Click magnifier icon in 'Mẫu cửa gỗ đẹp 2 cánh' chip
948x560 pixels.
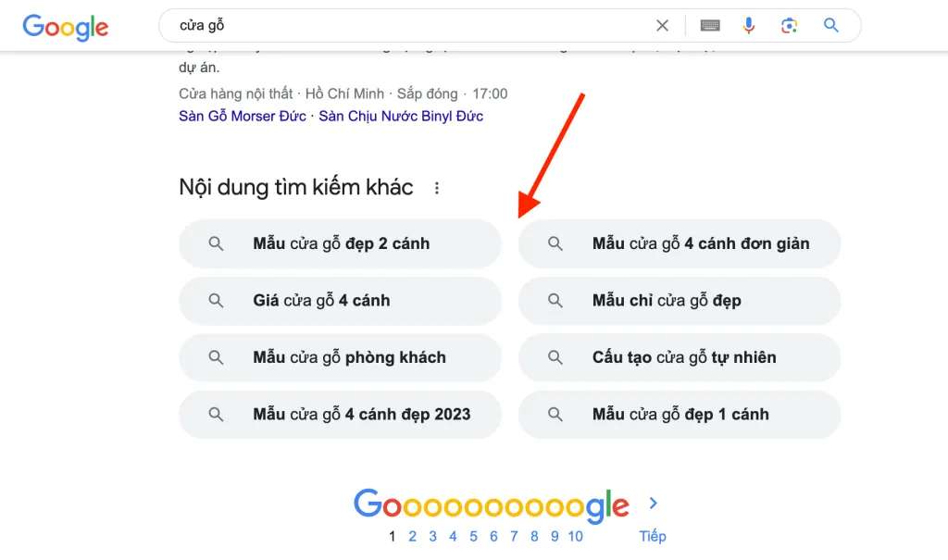click(216, 243)
